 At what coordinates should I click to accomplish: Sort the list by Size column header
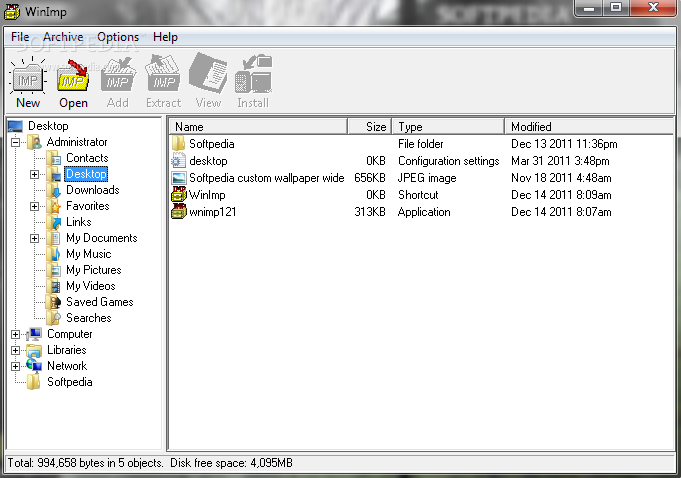tap(370, 126)
